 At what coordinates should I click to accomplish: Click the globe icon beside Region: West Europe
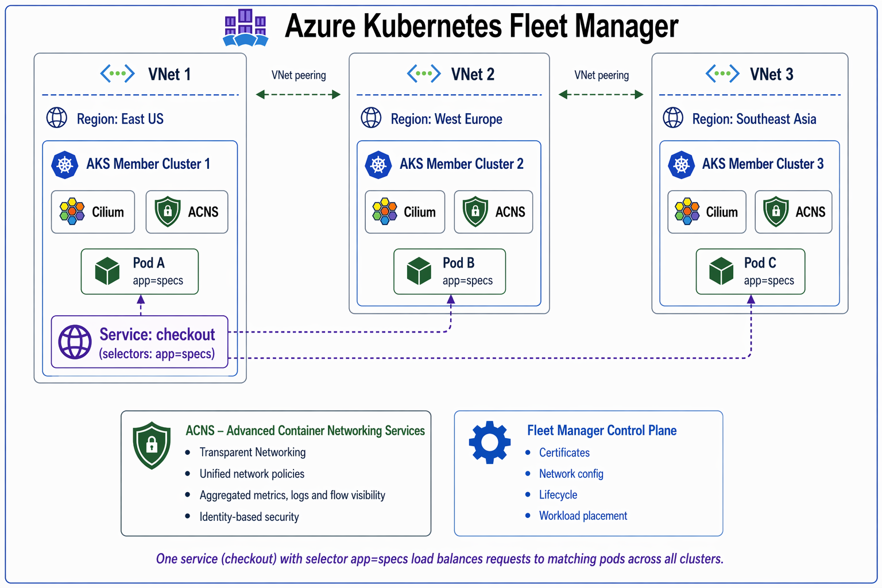tap(371, 117)
